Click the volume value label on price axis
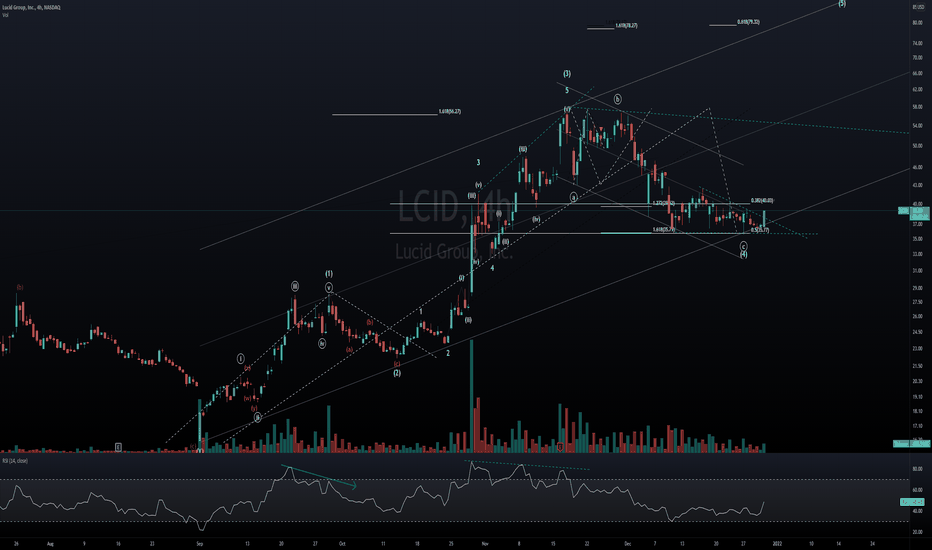932x550 pixels. 912,444
